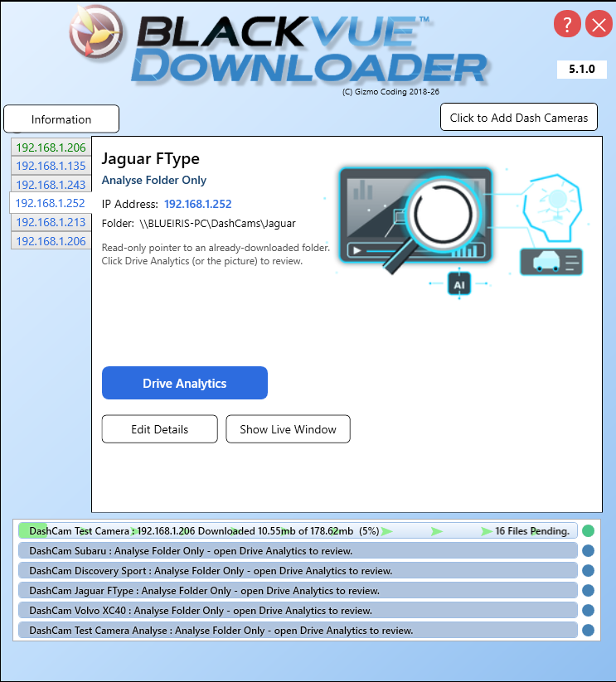Viewport: 616px width, 682px height.
Task: Open help with the red question mark icon
Action: (x=567, y=24)
